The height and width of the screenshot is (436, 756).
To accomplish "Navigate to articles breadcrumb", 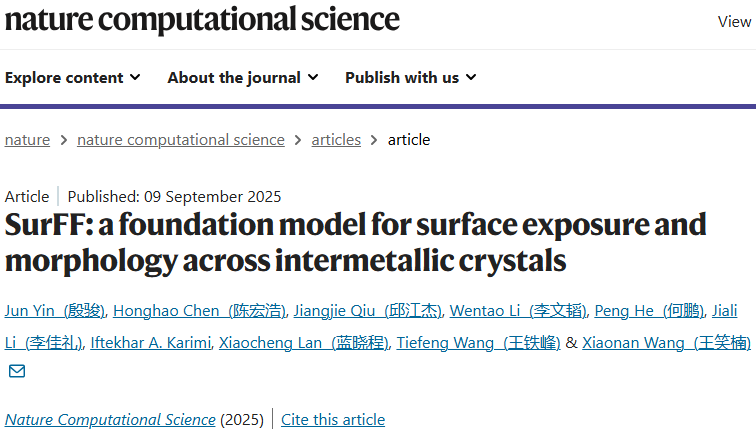I will (x=336, y=139).
